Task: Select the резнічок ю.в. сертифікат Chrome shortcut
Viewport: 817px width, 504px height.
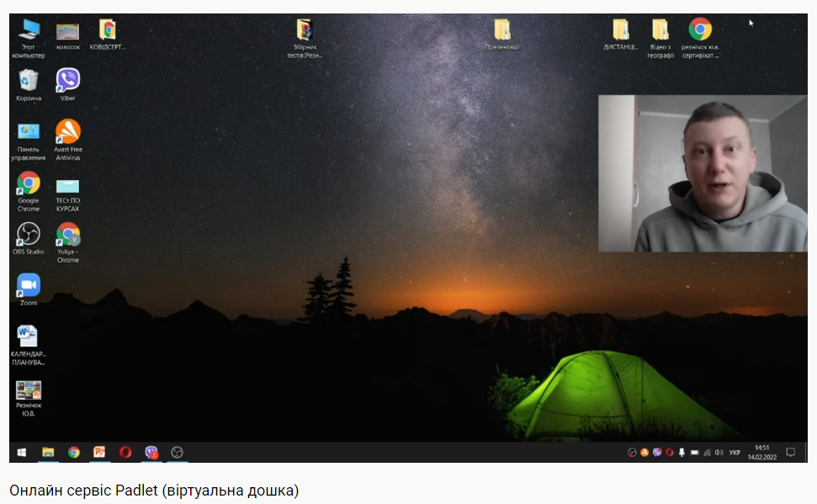Action: click(700, 38)
